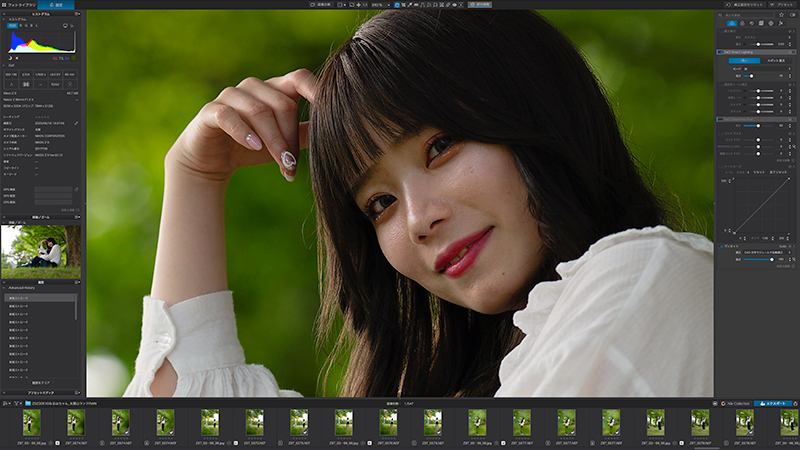Open the Nik Collection button
Image resolution: width=800 pixels, height=450 pixels.
coord(736,404)
